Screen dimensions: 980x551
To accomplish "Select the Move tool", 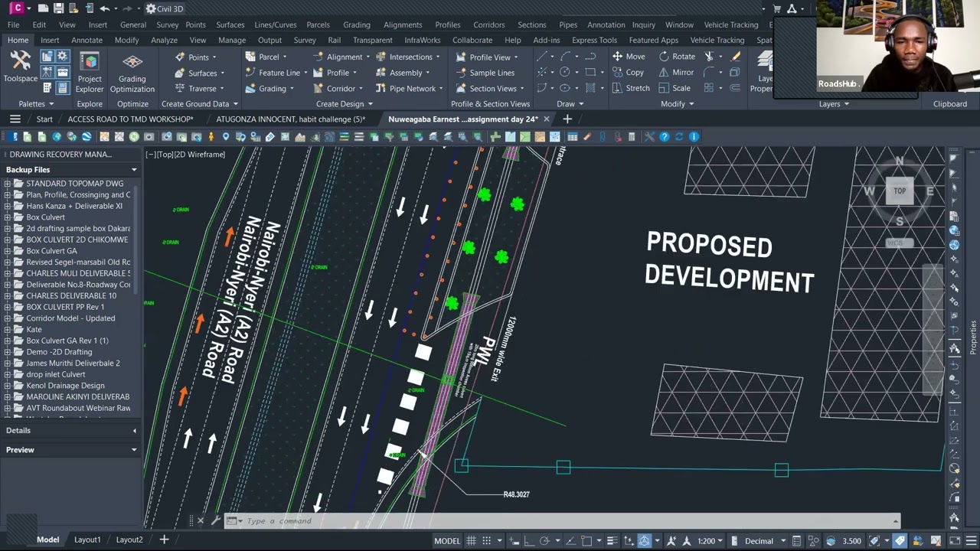I will (x=629, y=57).
